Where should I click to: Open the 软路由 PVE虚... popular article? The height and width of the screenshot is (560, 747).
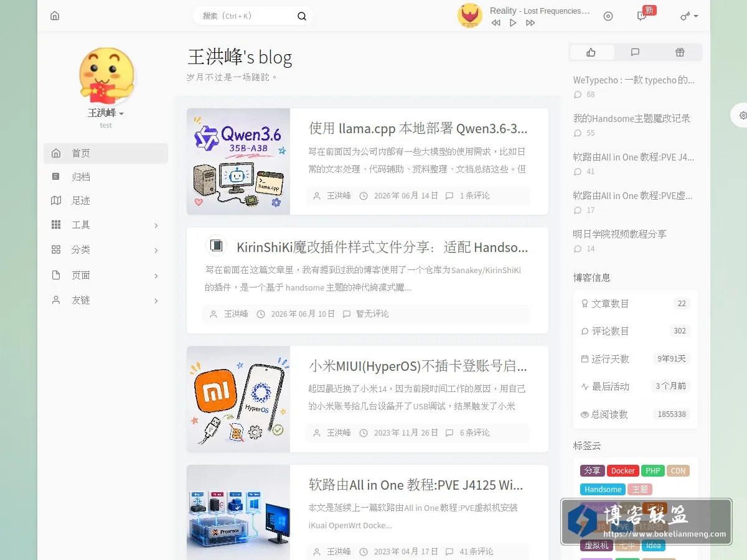pos(632,195)
